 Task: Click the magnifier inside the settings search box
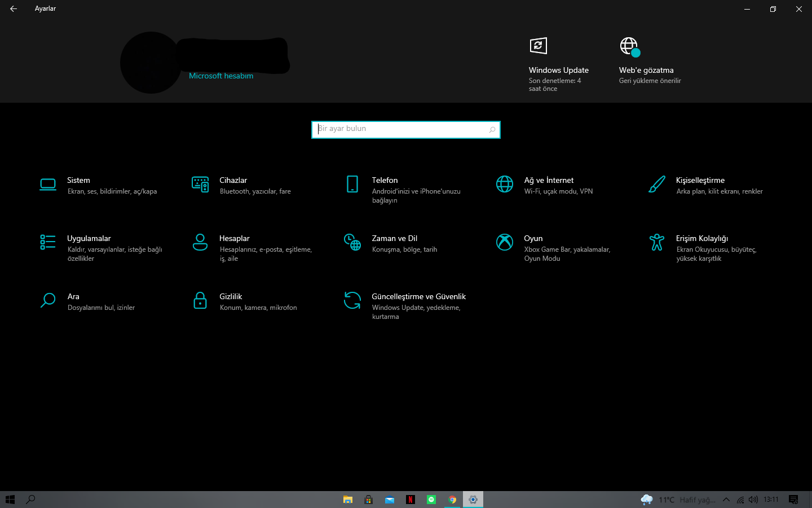492,130
